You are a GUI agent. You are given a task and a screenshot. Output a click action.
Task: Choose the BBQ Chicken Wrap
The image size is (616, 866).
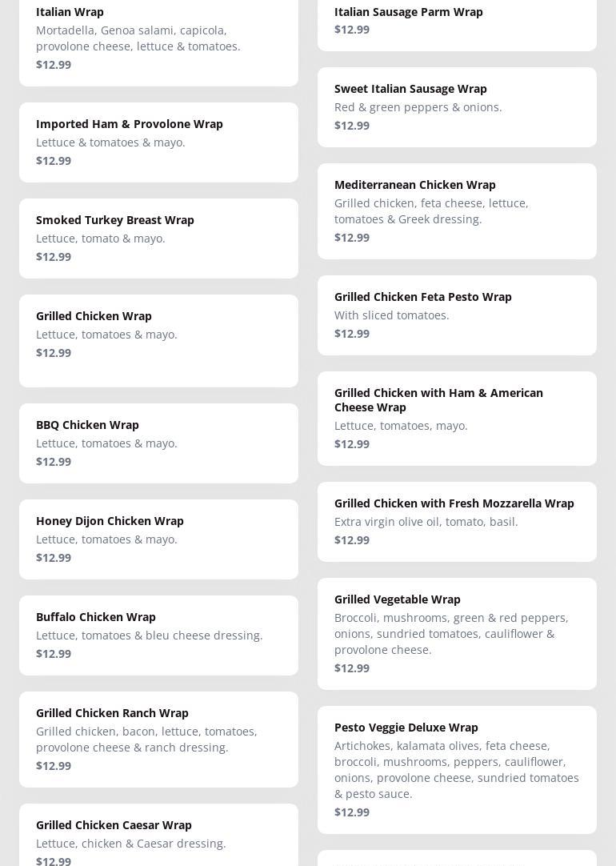(158, 443)
